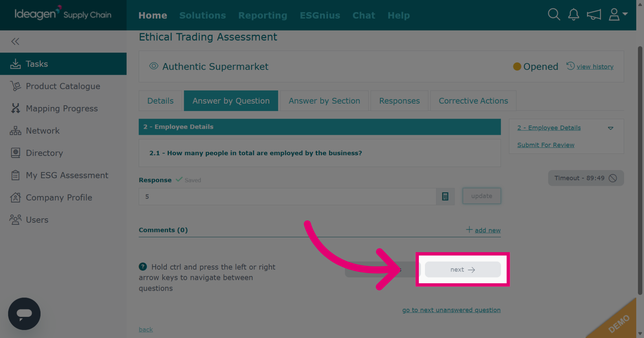Open notifications bell icon
The image size is (644, 338).
pyautogui.click(x=574, y=14)
